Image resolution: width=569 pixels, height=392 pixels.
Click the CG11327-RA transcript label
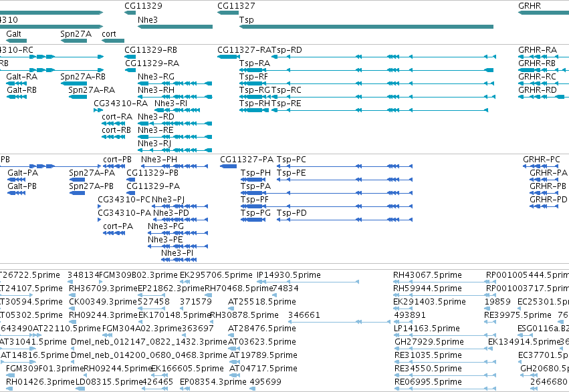[244, 50]
